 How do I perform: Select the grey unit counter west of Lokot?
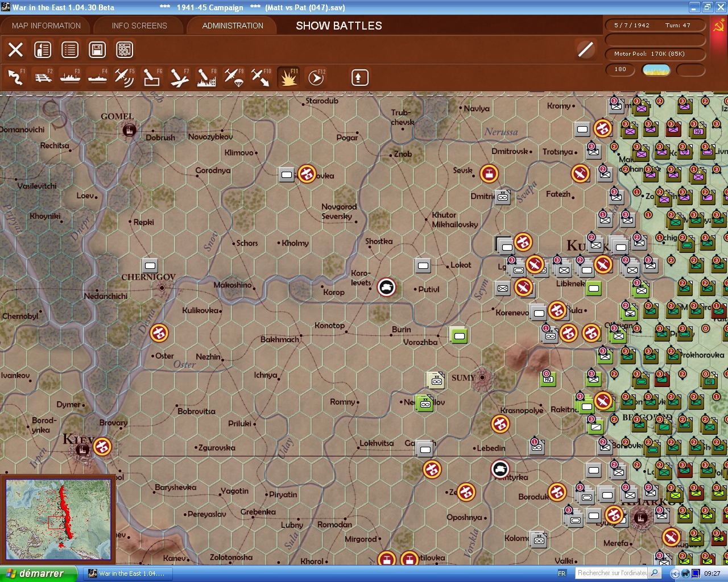(423, 265)
